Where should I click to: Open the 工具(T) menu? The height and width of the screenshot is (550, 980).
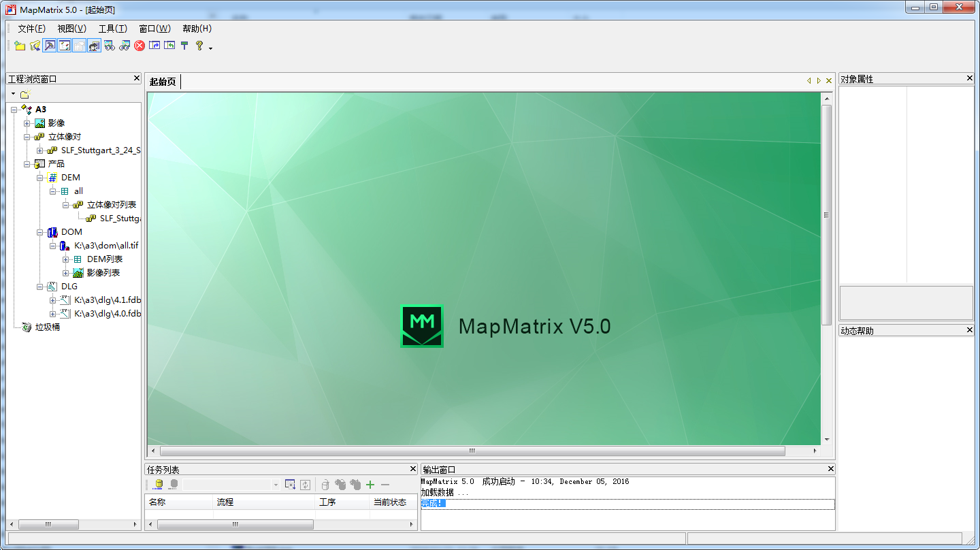(x=113, y=29)
